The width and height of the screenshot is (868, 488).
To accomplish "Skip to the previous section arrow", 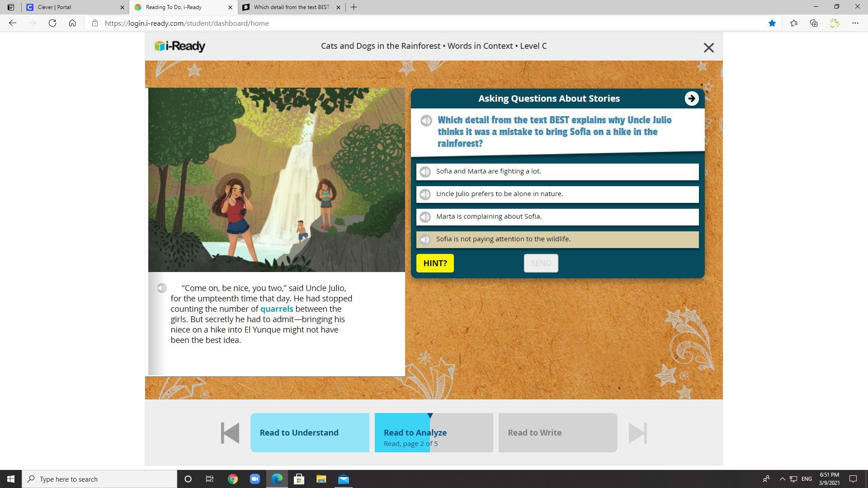I will coord(230,433).
